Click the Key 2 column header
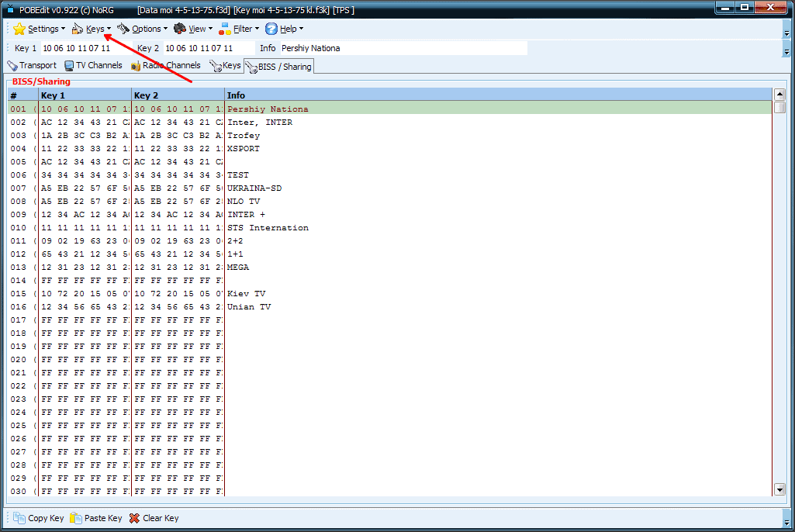Viewport: 795px width, 532px height. (x=178, y=95)
